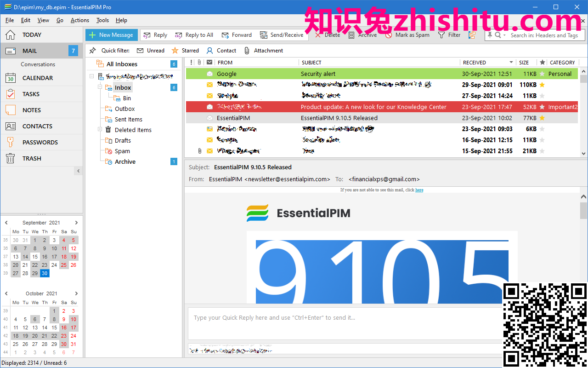588x368 pixels.
Task: Show Conversations view under Mail
Action: (x=38, y=64)
